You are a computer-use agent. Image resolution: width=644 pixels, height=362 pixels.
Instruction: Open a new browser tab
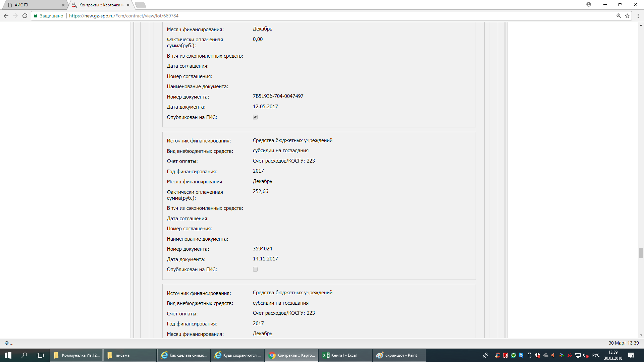[x=141, y=5]
